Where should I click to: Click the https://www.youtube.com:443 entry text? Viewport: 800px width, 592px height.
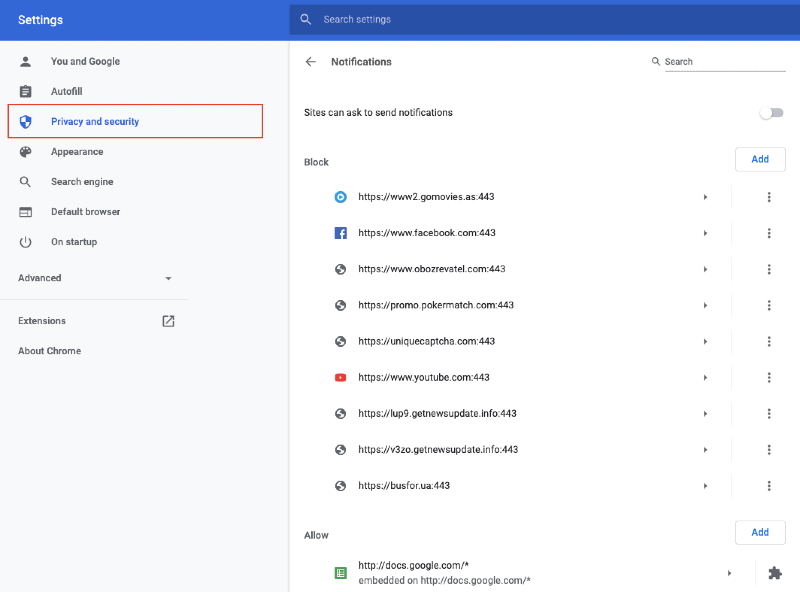pyautogui.click(x=424, y=378)
